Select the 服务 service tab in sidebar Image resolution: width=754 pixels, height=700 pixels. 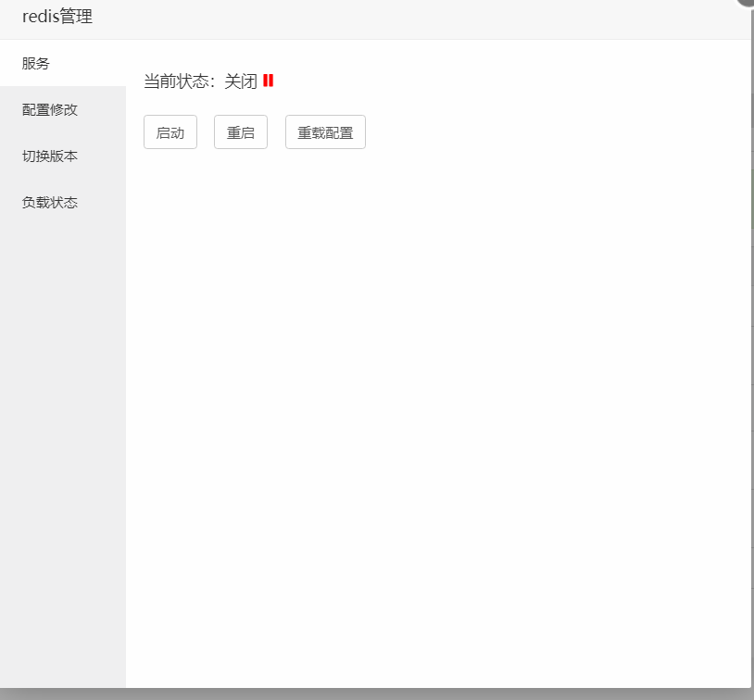tap(34, 64)
